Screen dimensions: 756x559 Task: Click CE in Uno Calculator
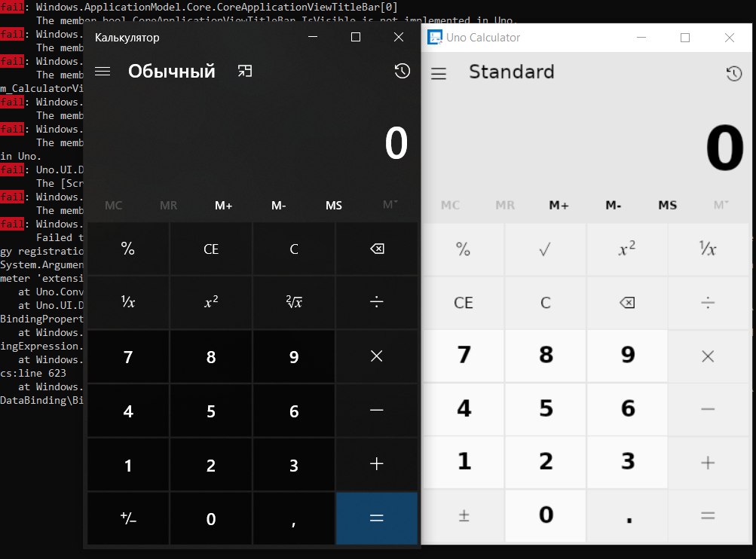[x=464, y=303]
